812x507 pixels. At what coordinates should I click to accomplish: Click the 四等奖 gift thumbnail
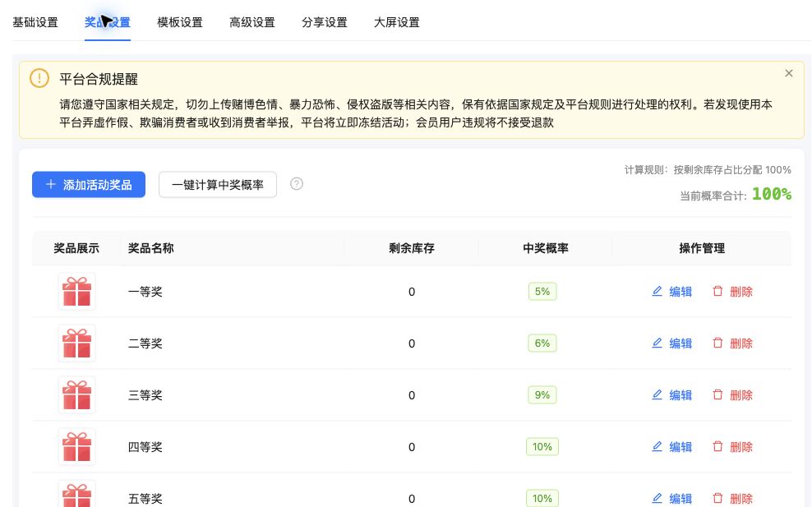tap(76, 446)
